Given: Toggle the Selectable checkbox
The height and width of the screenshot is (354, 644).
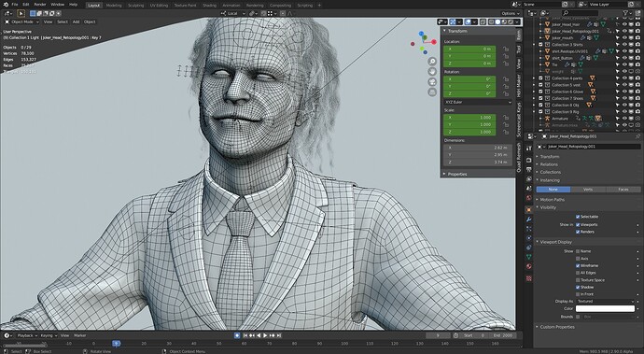Looking at the screenshot, I should [x=578, y=217].
